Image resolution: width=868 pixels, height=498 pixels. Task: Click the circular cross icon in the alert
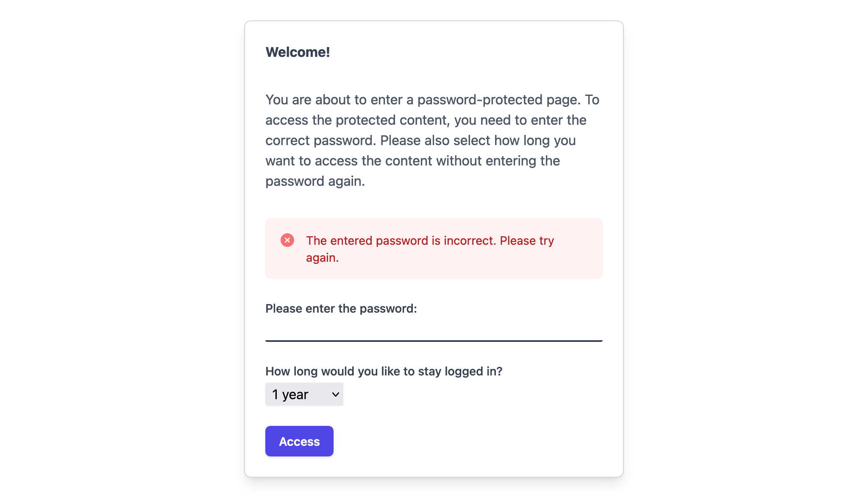[x=287, y=240]
